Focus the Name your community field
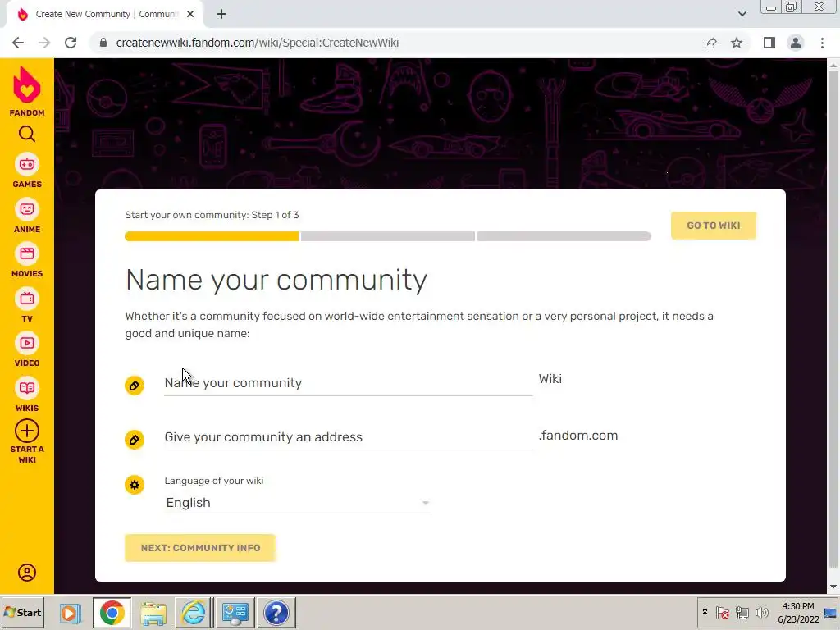 tap(348, 383)
